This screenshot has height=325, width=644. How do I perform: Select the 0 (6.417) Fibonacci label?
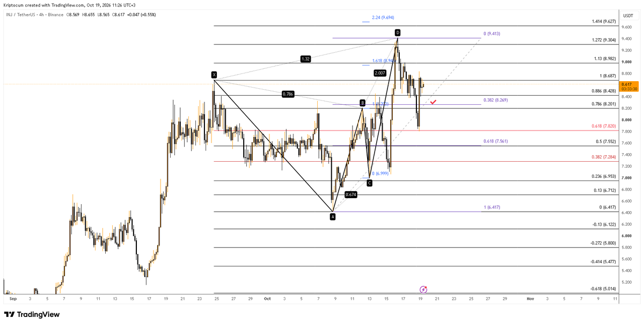(x=607, y=207)
